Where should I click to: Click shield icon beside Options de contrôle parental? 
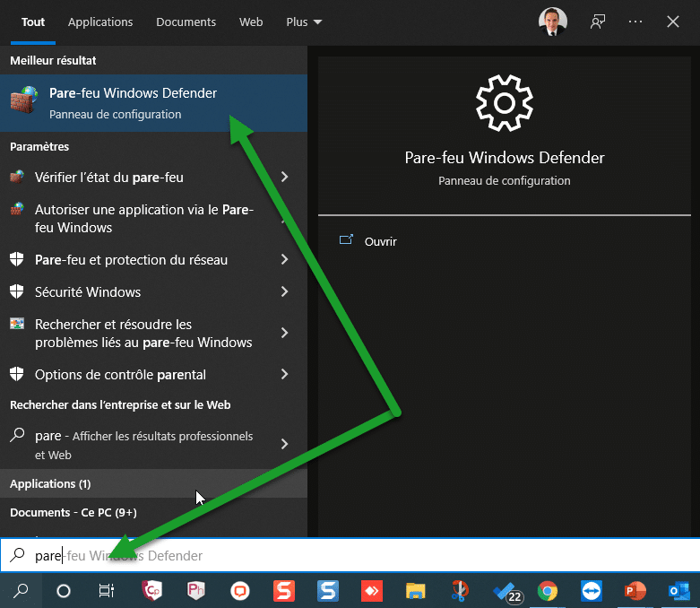tap(17, 373)
